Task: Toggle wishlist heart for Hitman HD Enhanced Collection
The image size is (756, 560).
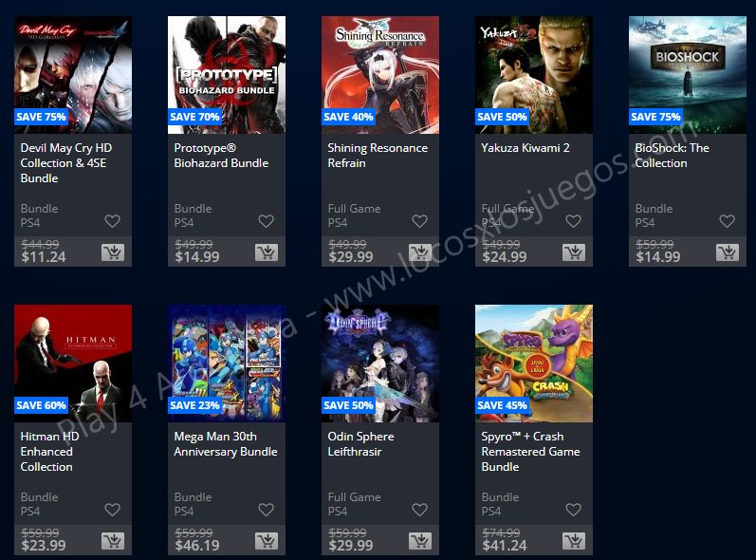Action: coord(112,510)
